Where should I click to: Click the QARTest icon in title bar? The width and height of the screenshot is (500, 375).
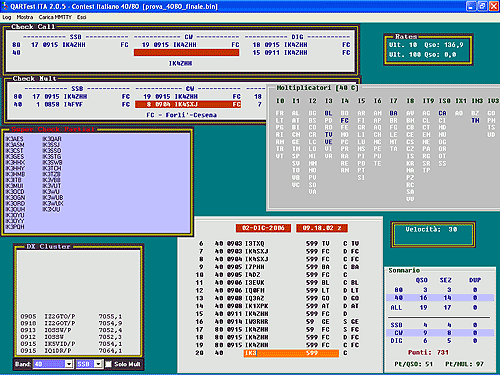pos(5,6)
